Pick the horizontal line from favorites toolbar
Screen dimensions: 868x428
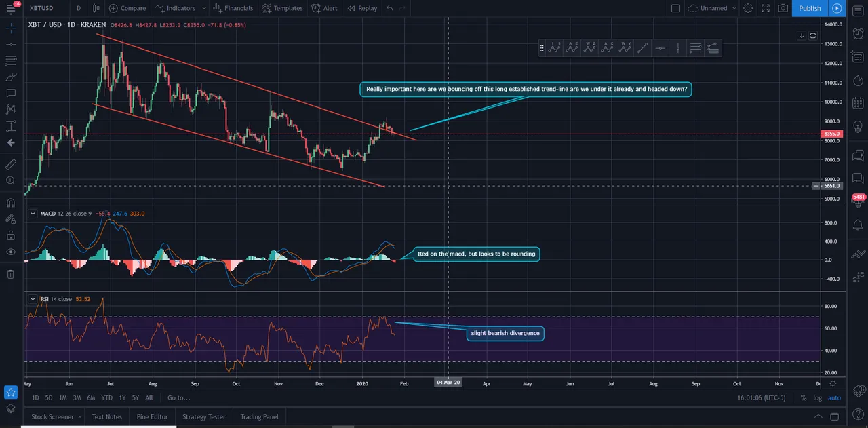pyautogui.click(x=660, y=47)
